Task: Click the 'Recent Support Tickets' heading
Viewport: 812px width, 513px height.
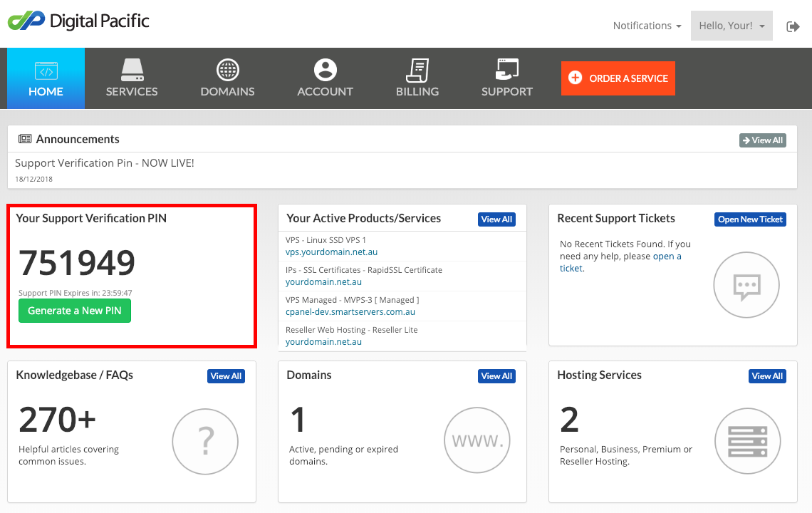Action: (x=616, y=218)
